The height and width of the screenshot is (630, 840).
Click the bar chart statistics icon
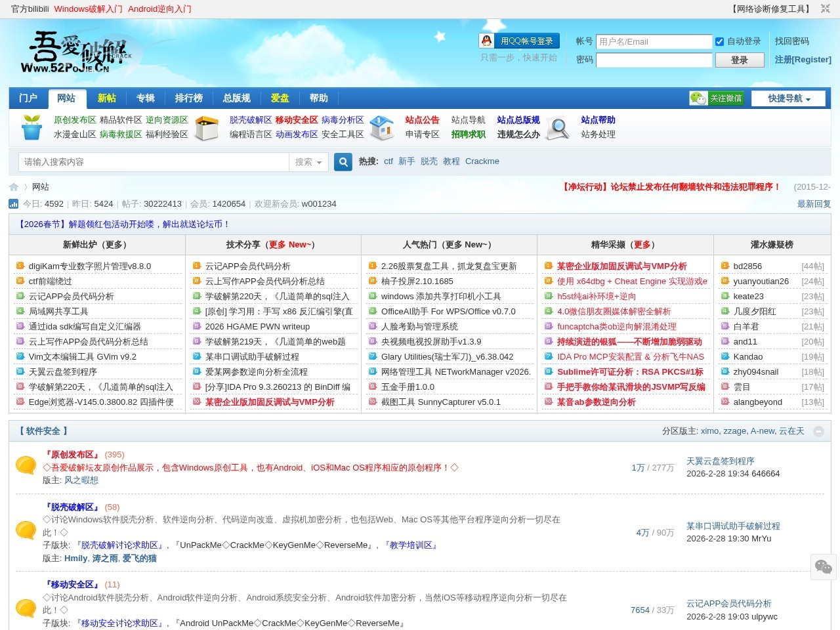13,204
